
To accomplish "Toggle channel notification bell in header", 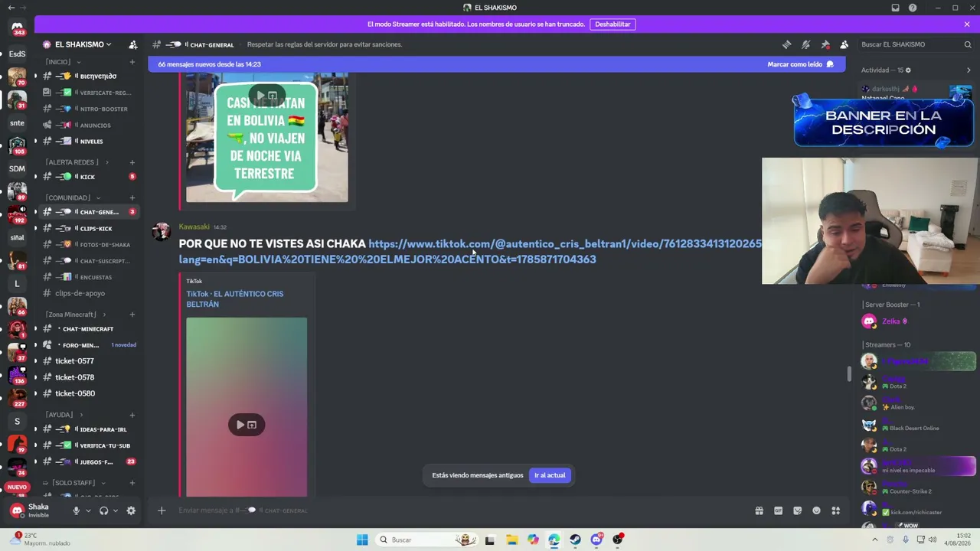I will tap(805, 44).
